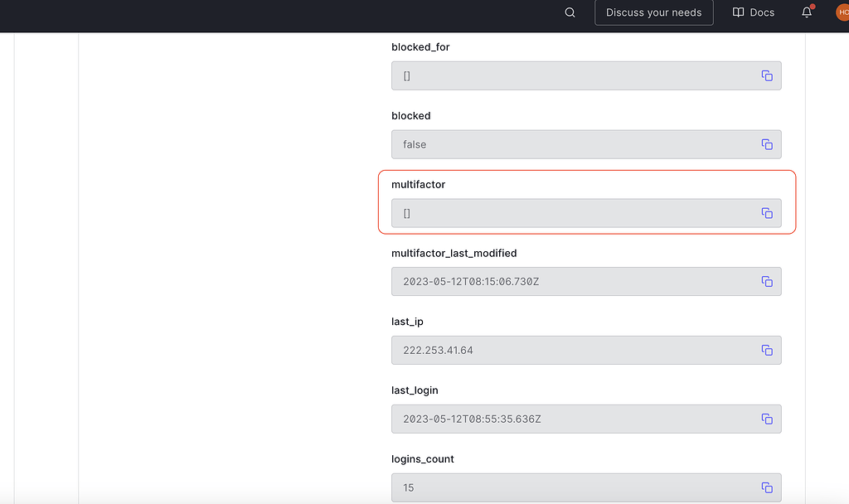Copy the last_login timestamp
The height and width of the screenshot is (504, 849).
click(767, 419)
